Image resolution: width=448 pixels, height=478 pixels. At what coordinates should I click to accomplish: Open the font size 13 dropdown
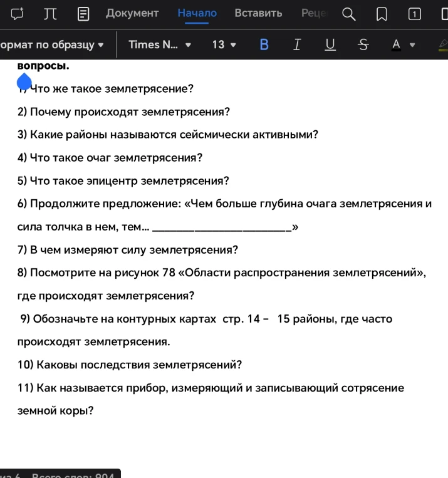tap(224, 45)
